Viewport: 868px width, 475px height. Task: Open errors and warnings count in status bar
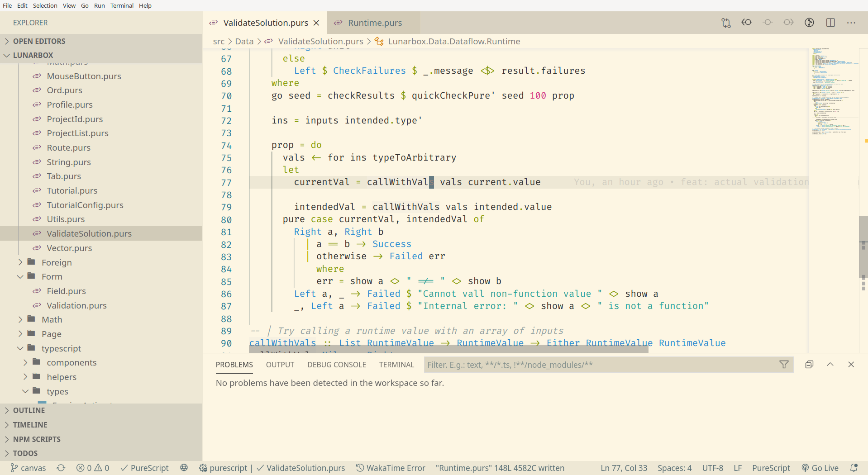point(93,468)
